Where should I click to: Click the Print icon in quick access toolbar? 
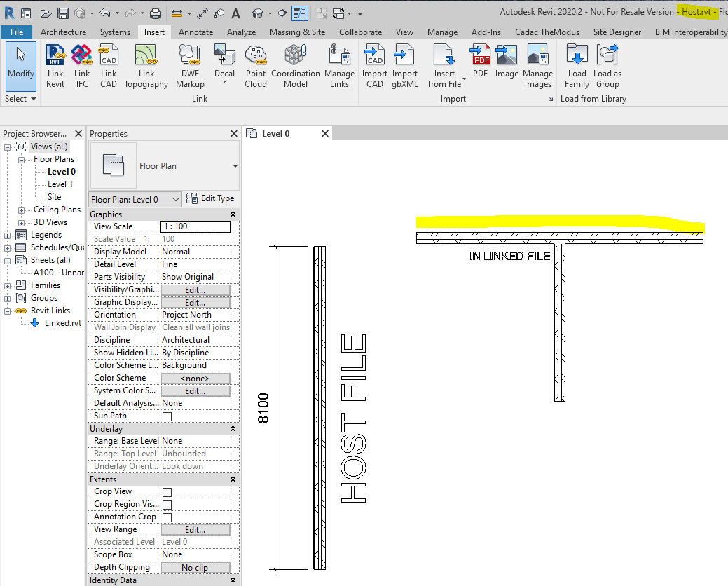[x=156, y=13]
